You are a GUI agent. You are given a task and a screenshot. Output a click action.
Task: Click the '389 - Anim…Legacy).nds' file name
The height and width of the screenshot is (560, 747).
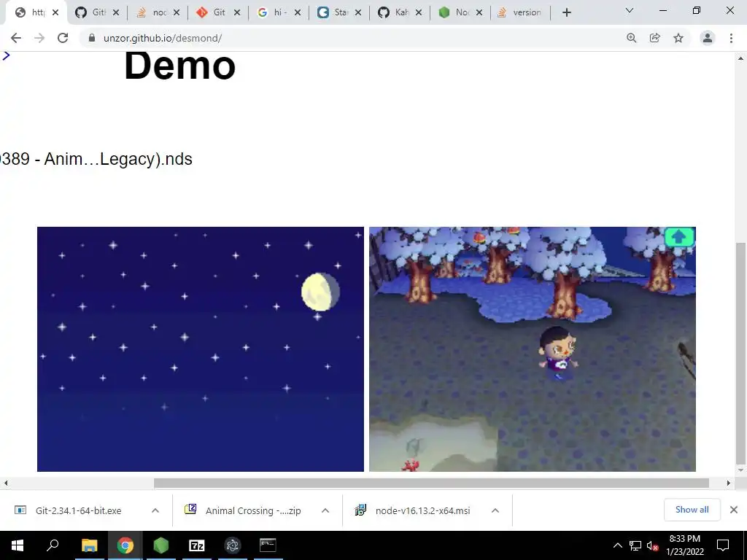coord(96,158)
